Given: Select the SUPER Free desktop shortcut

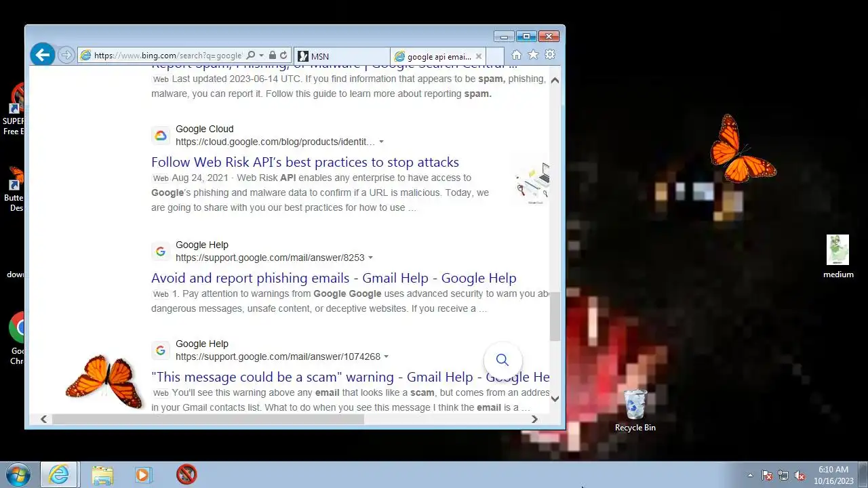Looking at the screenshot, I should [x=14, y=110].
